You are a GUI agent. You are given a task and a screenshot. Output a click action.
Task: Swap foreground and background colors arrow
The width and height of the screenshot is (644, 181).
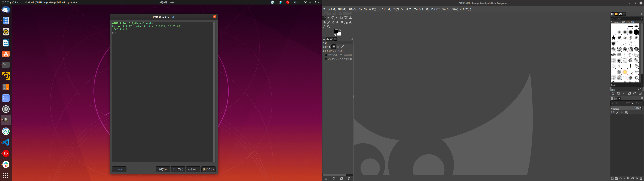tap(340, 31)
